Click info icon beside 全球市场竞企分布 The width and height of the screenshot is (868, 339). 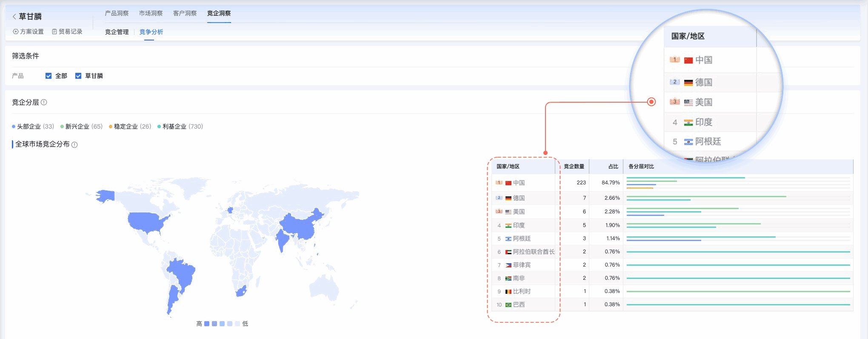(x=74, y=145)
